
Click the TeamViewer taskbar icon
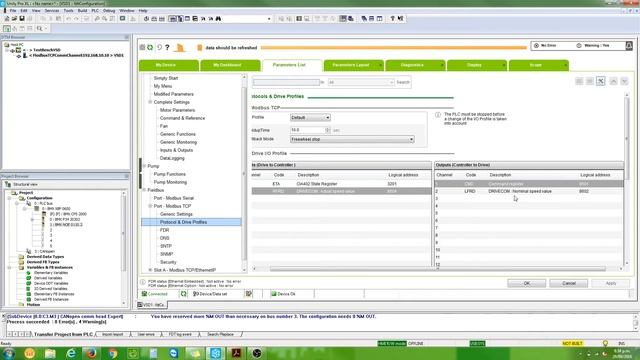[174, 353]
